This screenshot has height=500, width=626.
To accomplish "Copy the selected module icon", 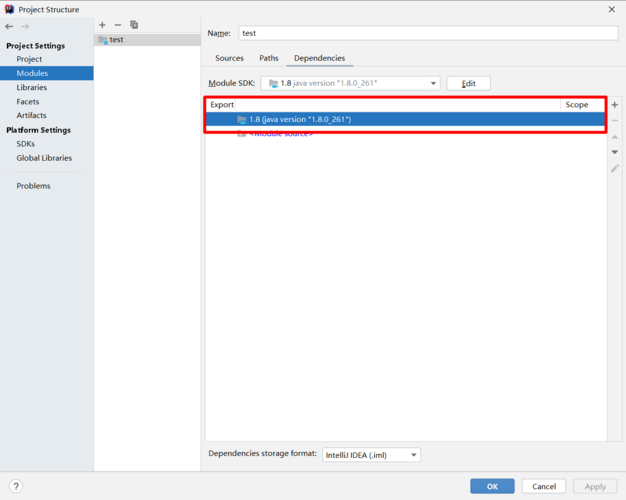I will 134,25.
